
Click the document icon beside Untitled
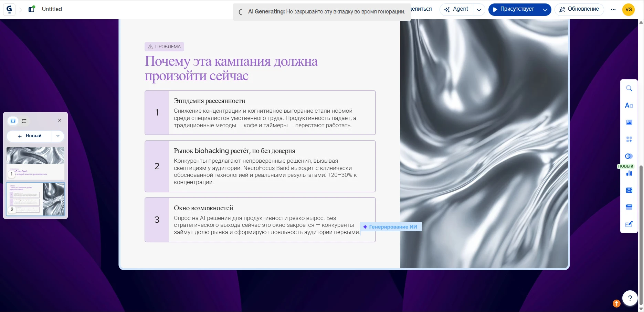coord(32,9)
